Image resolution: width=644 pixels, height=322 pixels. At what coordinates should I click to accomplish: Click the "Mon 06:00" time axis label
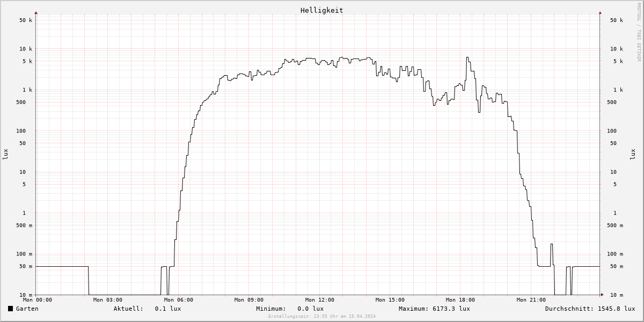tap(179, 300)
